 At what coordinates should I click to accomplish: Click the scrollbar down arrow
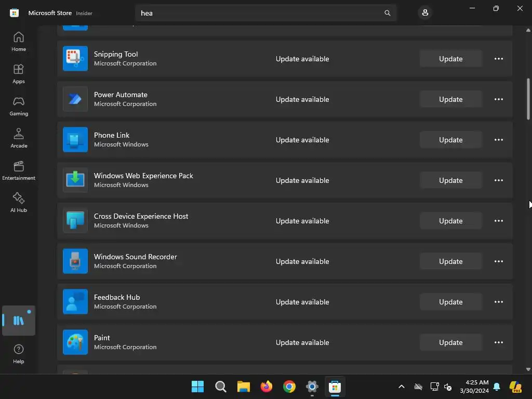(x=528, y=369)
